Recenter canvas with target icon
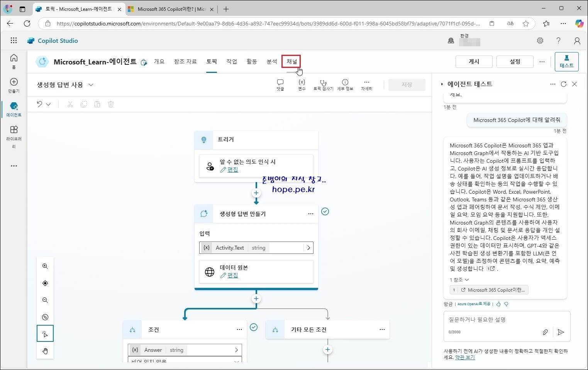This screenshot has height=370, width=588. click(x=45, y=283)
